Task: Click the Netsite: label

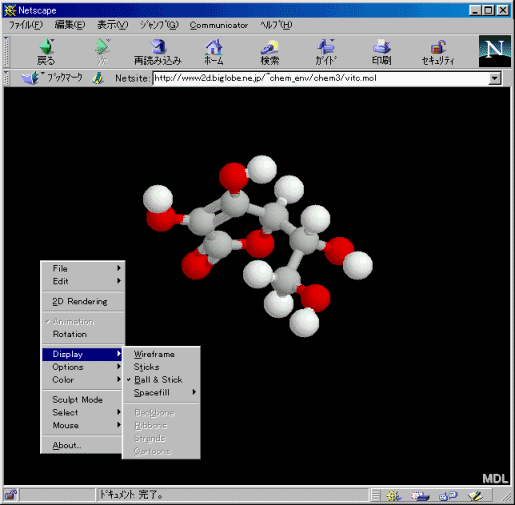Action: (133, 78)
